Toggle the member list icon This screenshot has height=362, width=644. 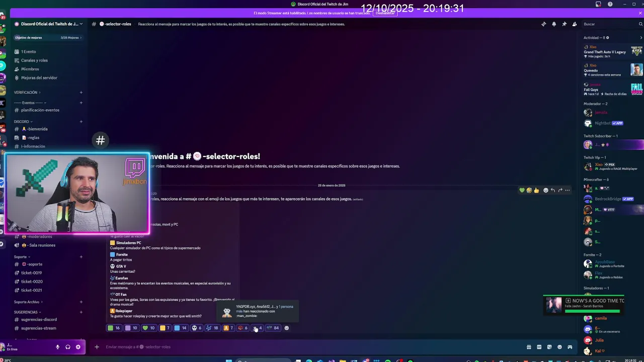[x=575, y=24]
